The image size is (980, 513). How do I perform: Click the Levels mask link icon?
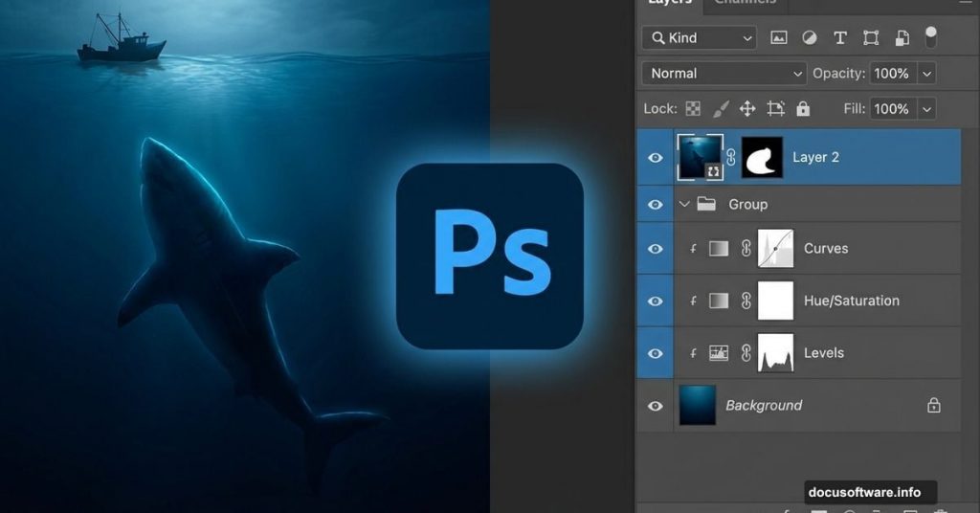(746, 354)
